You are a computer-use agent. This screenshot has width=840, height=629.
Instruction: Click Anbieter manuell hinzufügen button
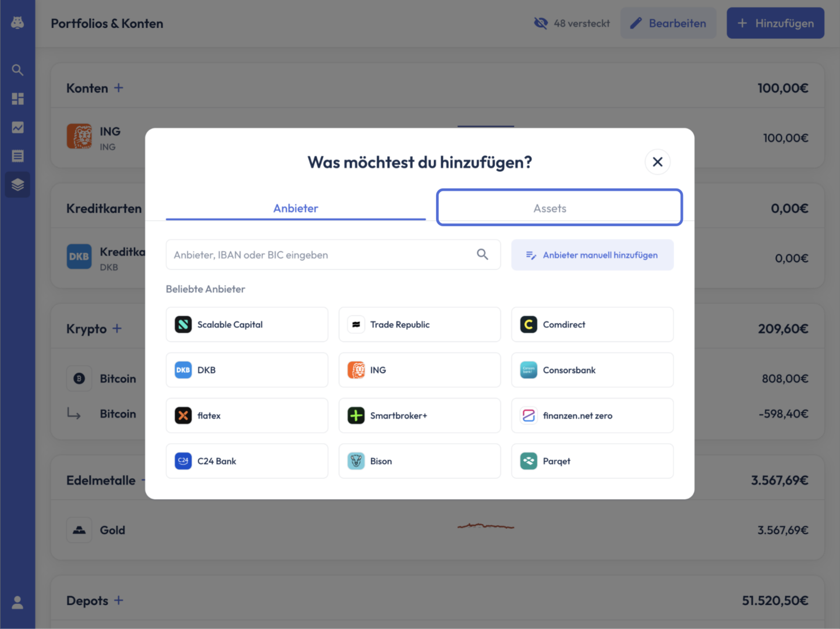pos(593,255)
